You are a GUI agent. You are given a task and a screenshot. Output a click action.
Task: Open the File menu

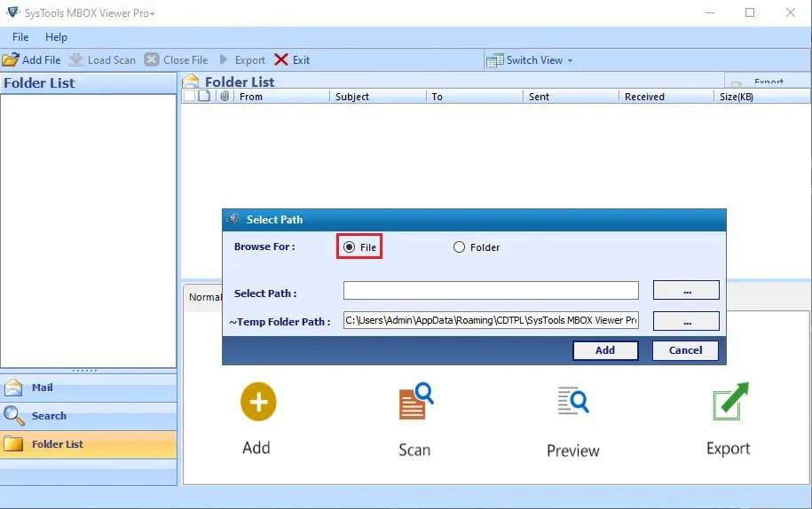click(x=20, y=37)
